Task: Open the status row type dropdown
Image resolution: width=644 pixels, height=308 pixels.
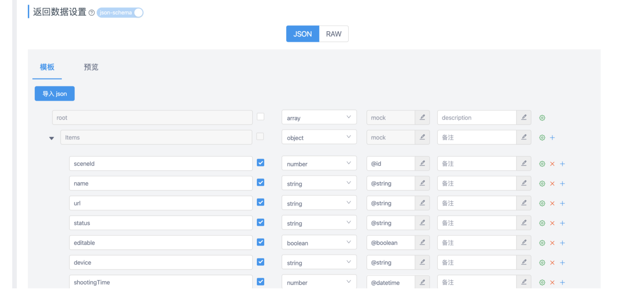Action: (319, 223)
